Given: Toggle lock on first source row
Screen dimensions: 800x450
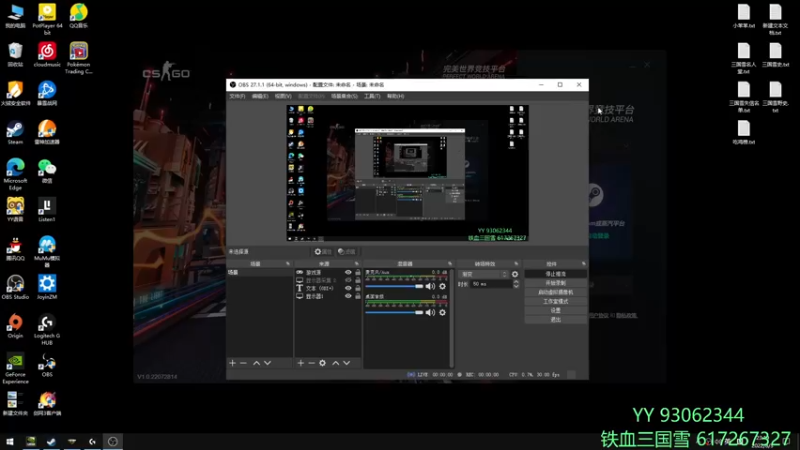Looking at the screenshot, I should pyautogui.click(x=358, y=272).
